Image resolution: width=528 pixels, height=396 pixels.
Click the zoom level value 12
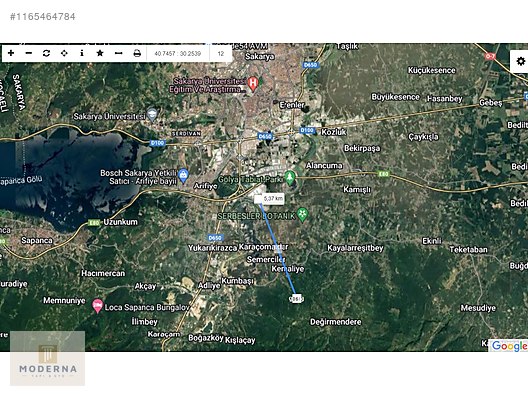click(221, 54)
